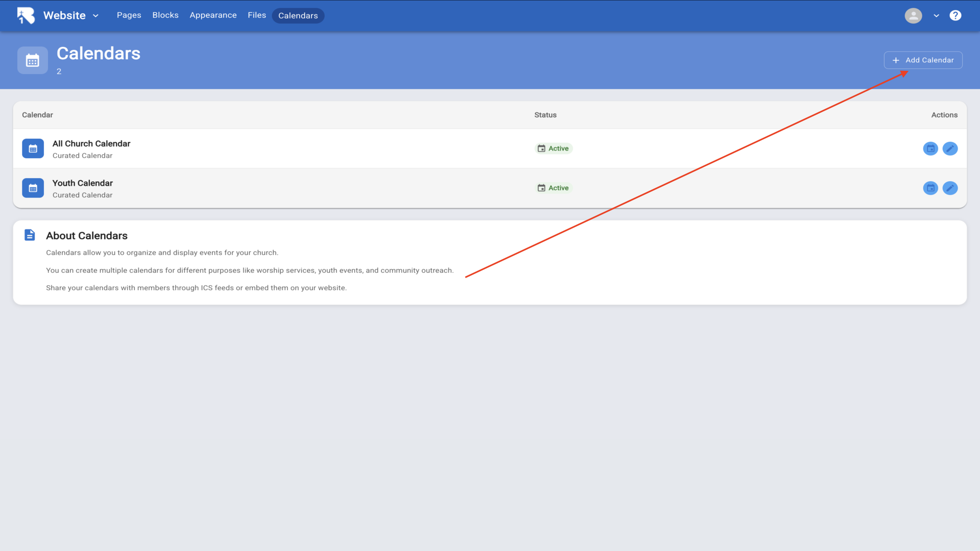Open the Youth Calendar name link
980x551 pixels.
(82, 183)
